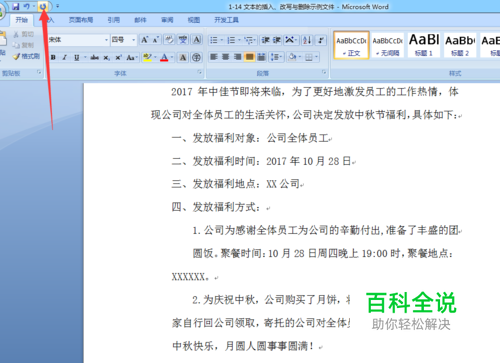
Task: Apply the 标题 1 style
Action: [x=424, y=45]
